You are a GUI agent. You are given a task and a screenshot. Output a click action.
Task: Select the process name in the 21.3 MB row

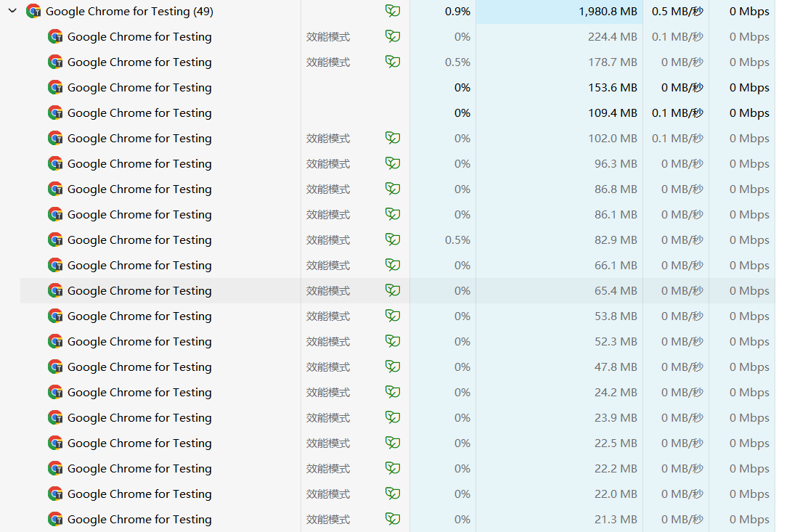139,519
